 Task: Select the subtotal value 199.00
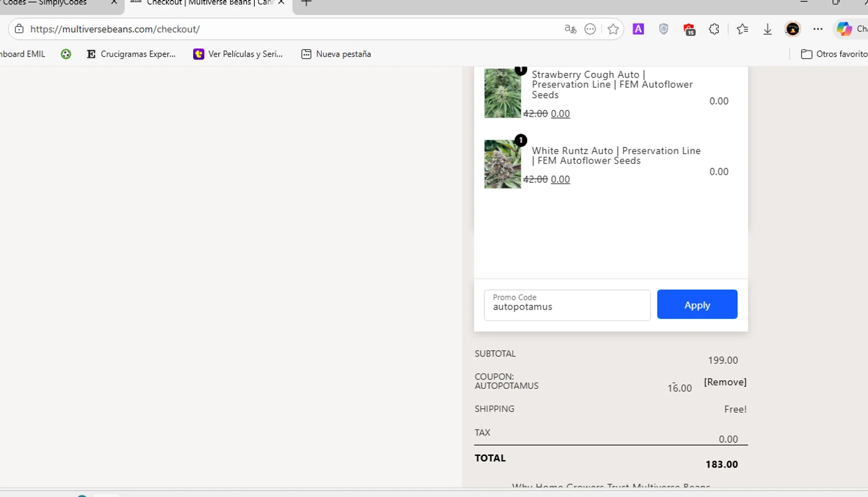723,360
